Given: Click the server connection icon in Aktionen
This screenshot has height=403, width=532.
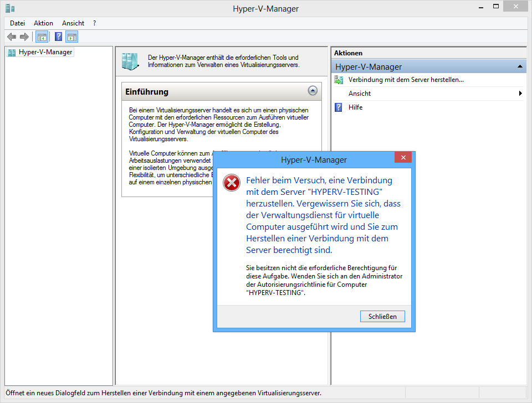Looking at the screenshot, I should [339, 80].
